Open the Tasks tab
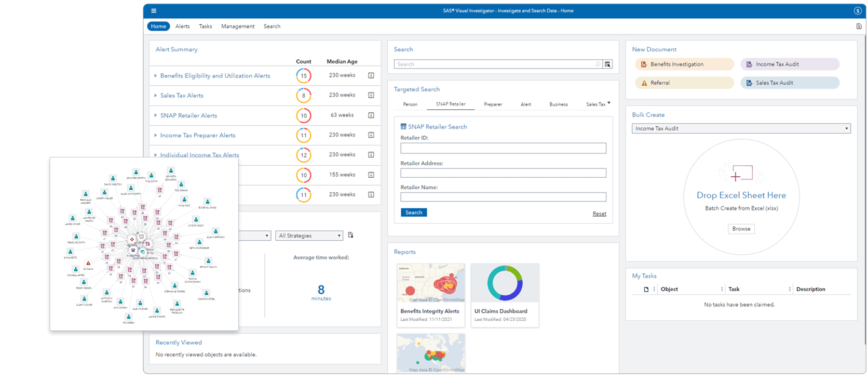Screen dimensions: 868x380 coord(205,26)
